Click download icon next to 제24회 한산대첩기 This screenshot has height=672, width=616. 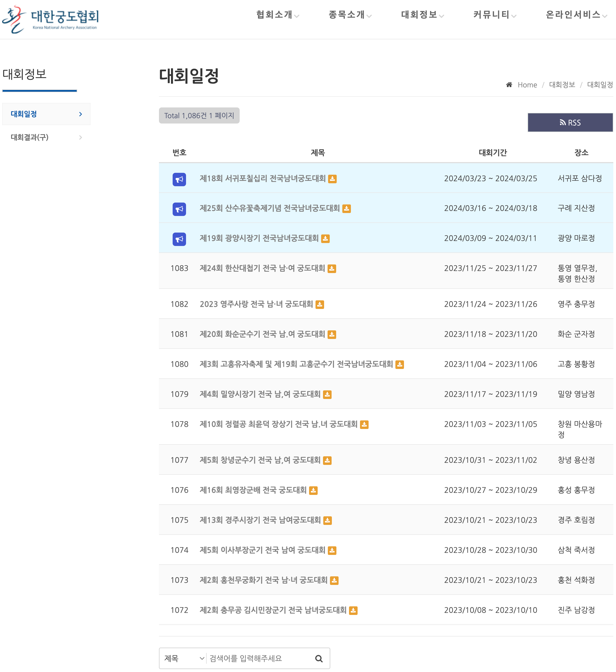332,269
